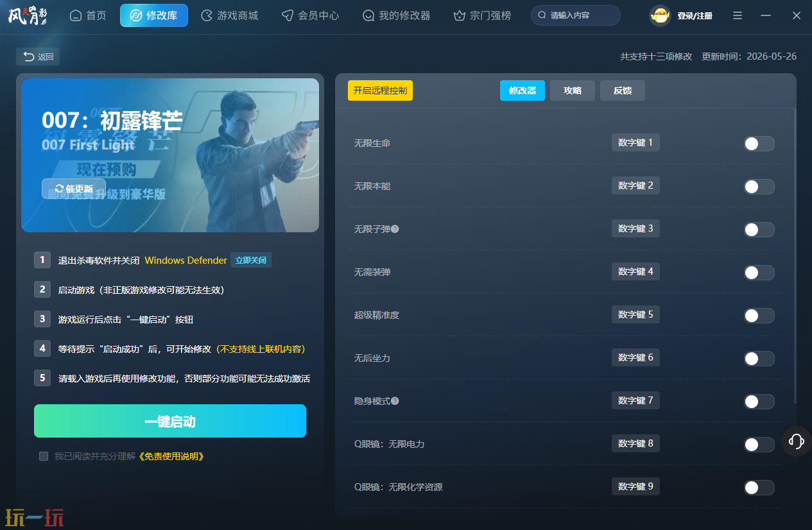Click the customer service headset icon
Image resolution: width=812 pixels, height=530 pixels.
pyautogui.click(x=797, y=441)
